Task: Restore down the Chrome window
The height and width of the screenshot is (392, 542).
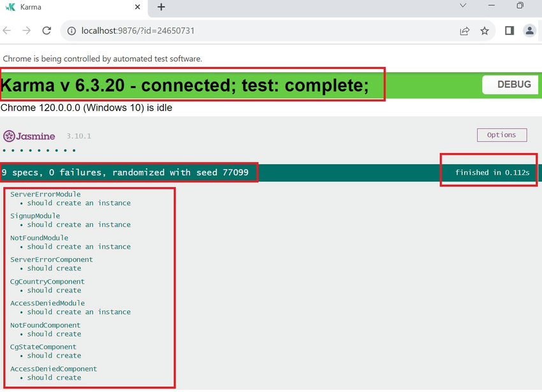Action: (x=520, y=5)
